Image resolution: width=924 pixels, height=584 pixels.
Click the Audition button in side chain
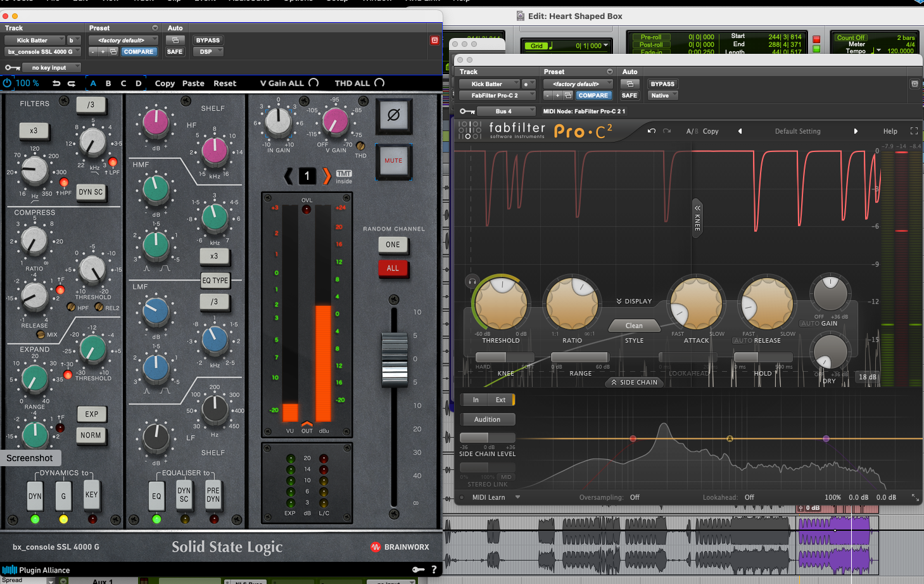click(x=487, y=419)
